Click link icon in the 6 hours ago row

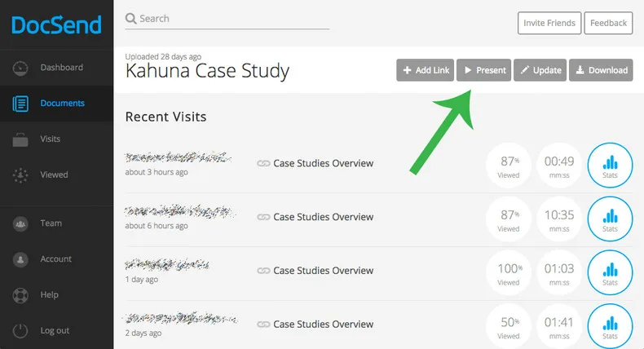[263, 217]
